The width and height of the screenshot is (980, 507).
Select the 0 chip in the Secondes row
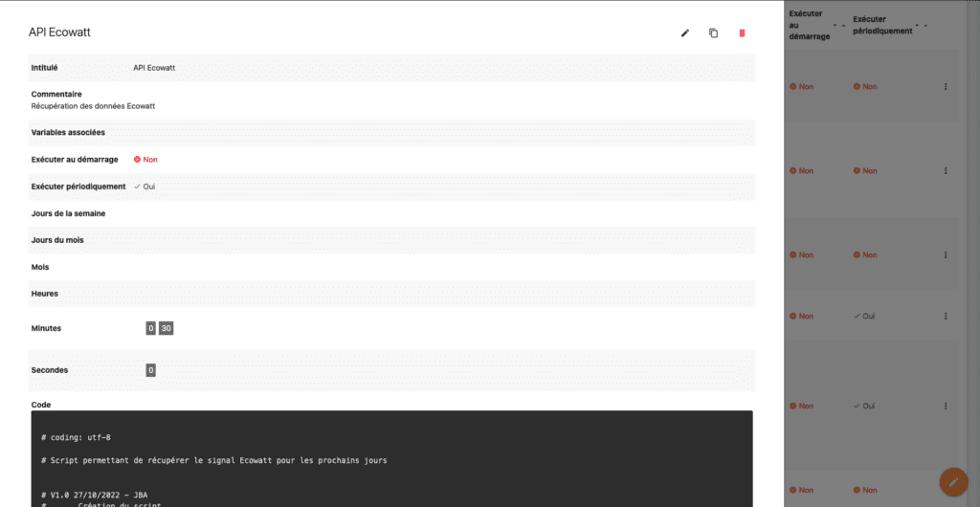click(x=150, y=370)
